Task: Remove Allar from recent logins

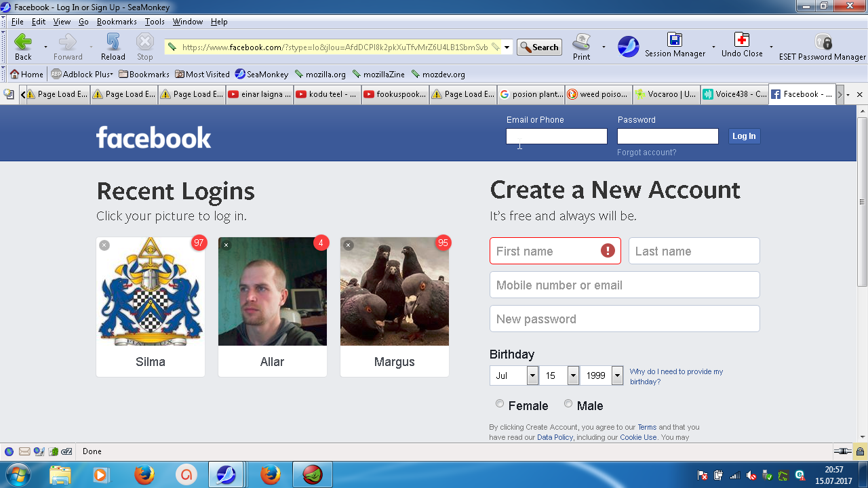Action: pyautogui.click(x=226, y=245)
